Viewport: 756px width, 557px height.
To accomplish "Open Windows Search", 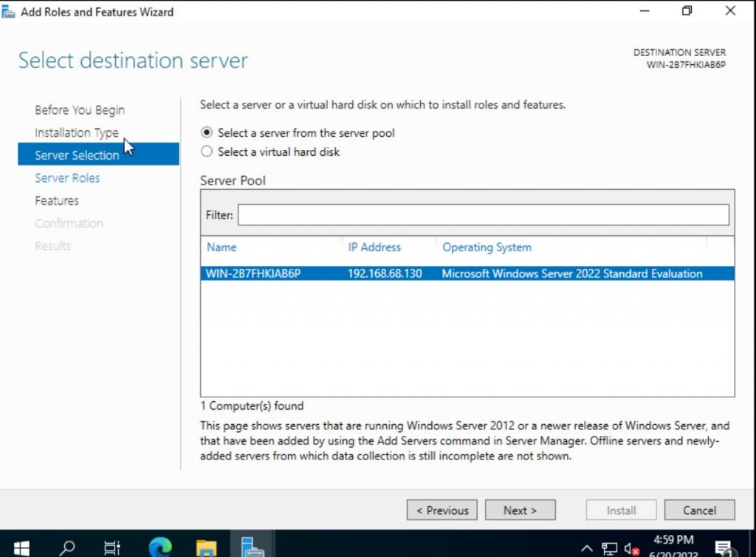I will (66, 547).
